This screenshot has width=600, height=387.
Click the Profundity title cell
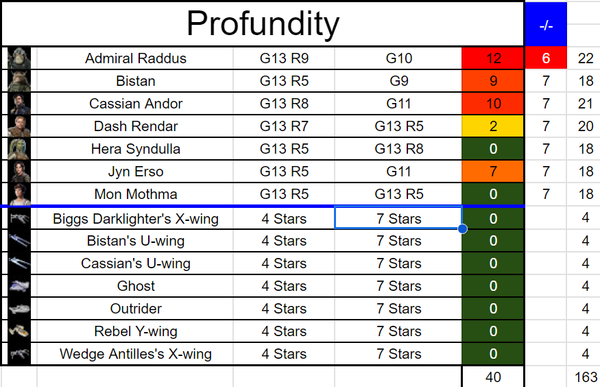pyautogui.click(x=262, y=24)
